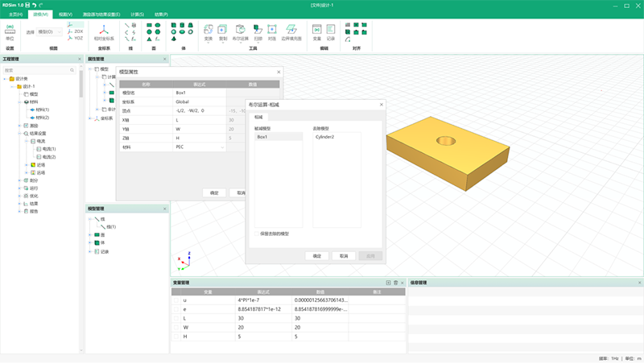Viewport: 644px width, 364px height.
Task: Open the 布尔运算 Boolean operation tool
Action: [x=240, y=31]
